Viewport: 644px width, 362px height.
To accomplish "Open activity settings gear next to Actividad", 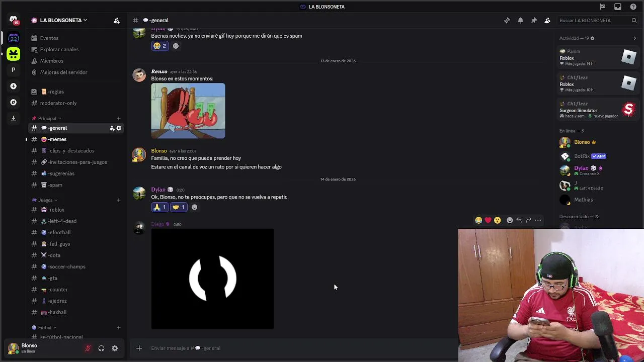I will [x=592, y=38].
